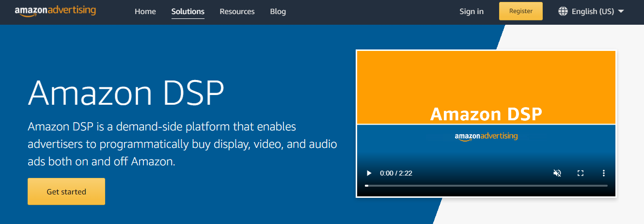Click the video progress seek bar
This screenshot has width=644, height=224.
(486, 186)
